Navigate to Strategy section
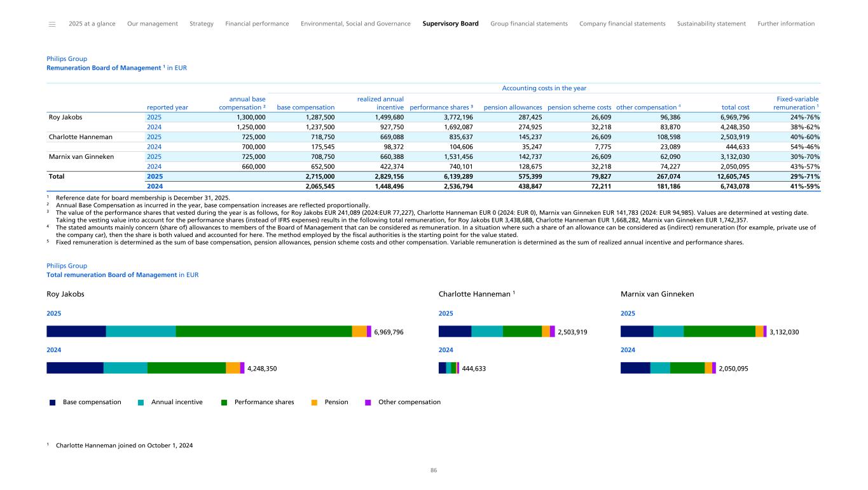 click(x=202, y=24)
